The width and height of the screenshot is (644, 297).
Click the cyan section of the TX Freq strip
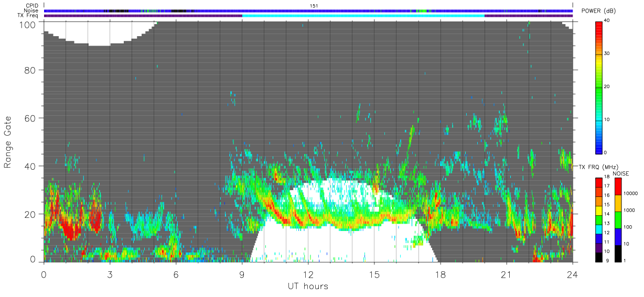[x=363, y=16]
